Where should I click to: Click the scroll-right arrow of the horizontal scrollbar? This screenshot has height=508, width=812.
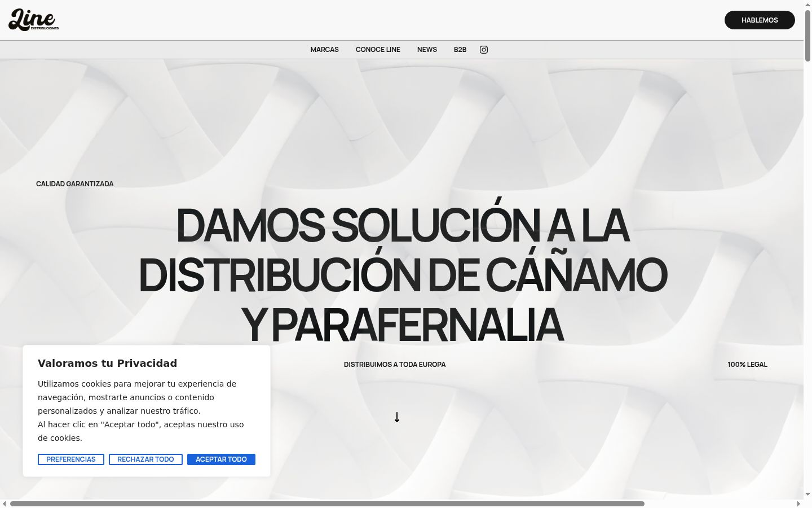[x=798, y=503]
